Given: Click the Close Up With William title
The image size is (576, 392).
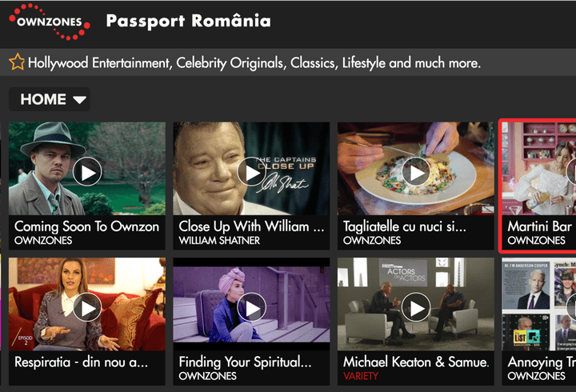Looking at the screenshot, I should [x=251, y=226].
